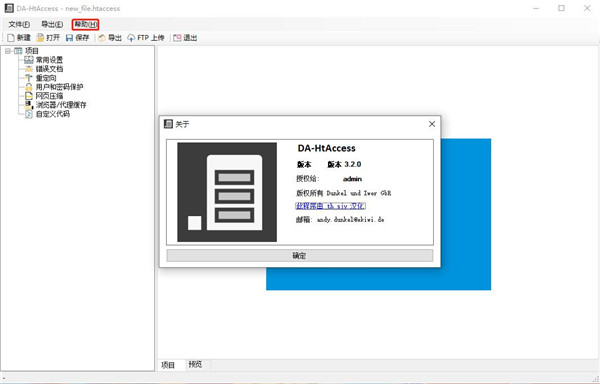Click the 退出 exit toolbar icon

tap(177, 38)
